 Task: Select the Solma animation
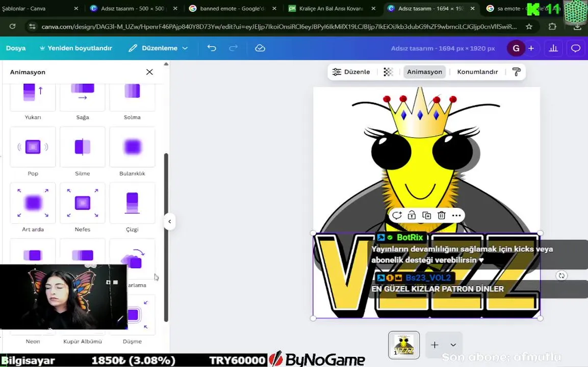[x=132, y=98]
